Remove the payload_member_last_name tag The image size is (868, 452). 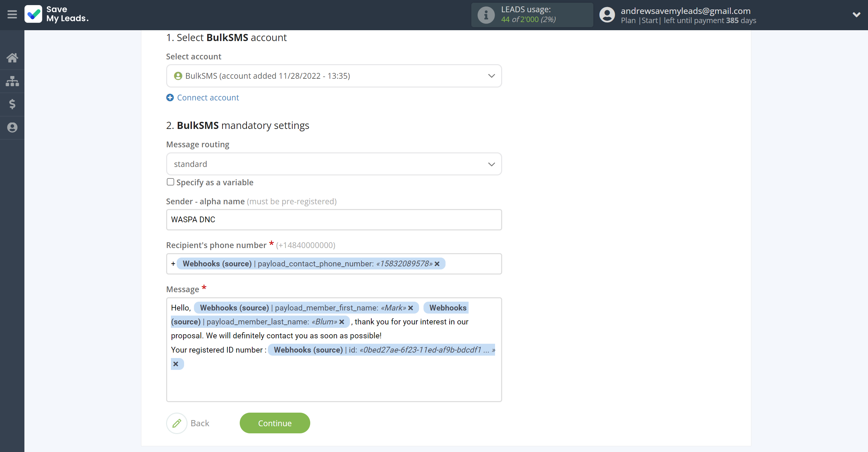(x=342, y=322)
